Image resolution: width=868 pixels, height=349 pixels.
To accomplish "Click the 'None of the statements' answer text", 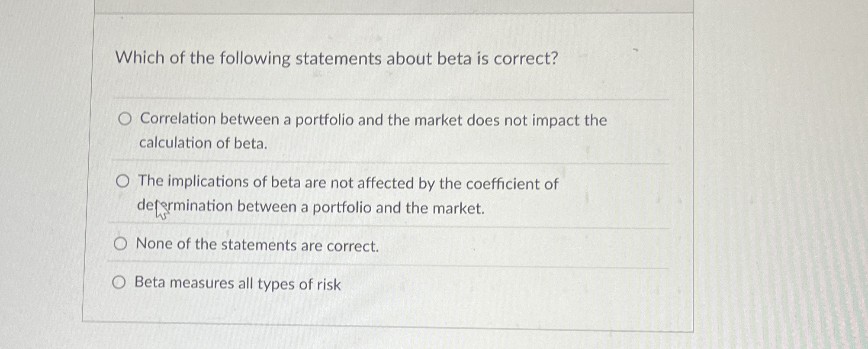I will pyautogui.click(x=257, y=245).
